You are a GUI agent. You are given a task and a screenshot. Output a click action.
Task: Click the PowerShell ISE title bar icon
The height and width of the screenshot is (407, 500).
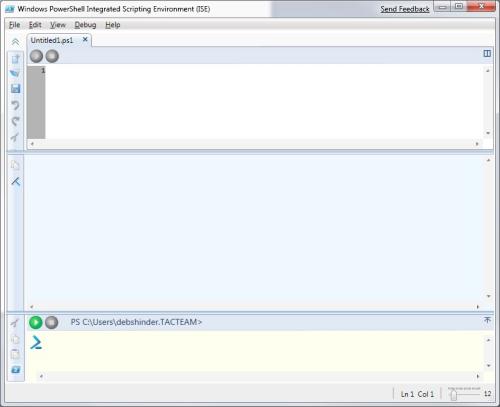click(x=10, y=9)
